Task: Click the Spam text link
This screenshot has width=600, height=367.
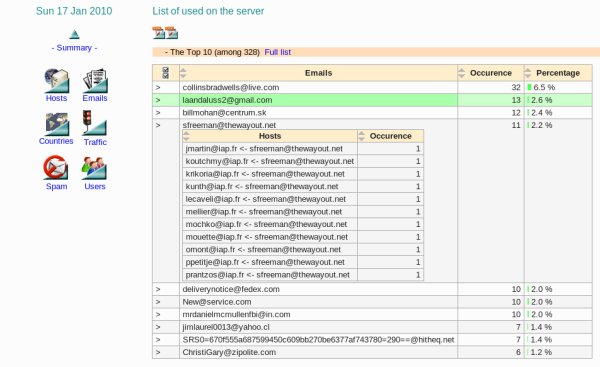Action: (x=56, y=186)
